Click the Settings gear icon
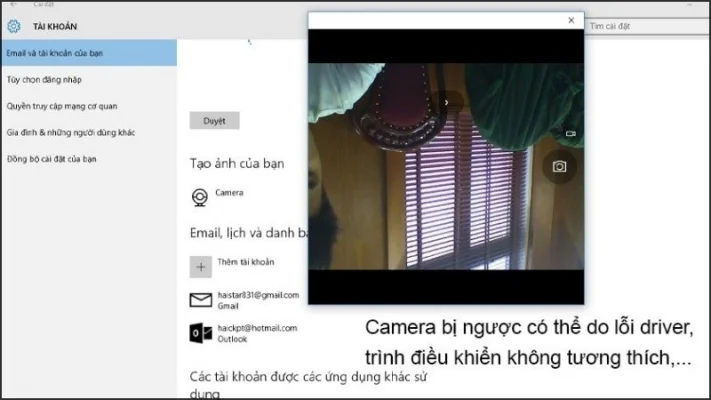Screen dimensions: 711x400 coord(14,26)
